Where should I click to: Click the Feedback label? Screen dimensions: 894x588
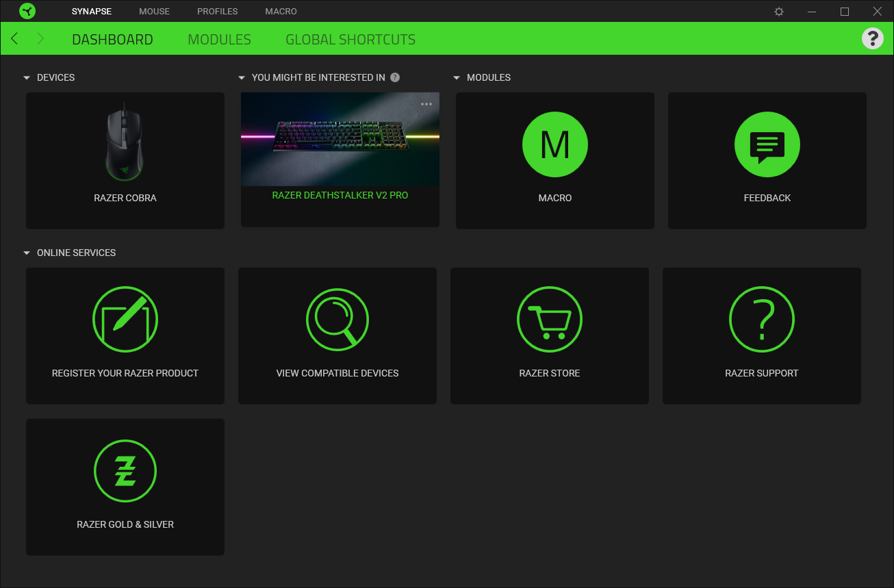pyautogui.click(x=767, y=198)
